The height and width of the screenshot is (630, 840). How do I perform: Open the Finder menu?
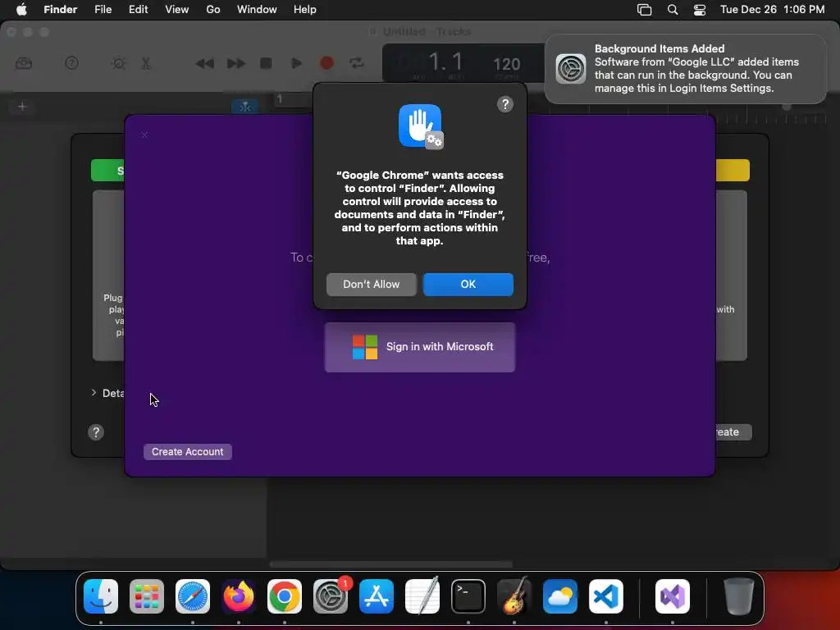click(x=60, y=10)
